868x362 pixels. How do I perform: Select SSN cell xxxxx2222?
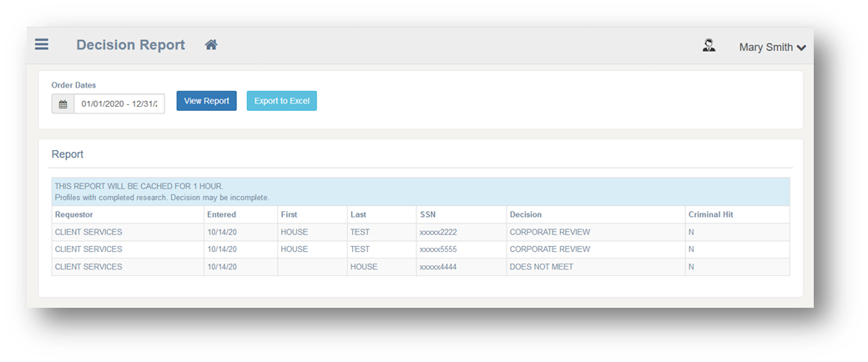click(438, 232)
